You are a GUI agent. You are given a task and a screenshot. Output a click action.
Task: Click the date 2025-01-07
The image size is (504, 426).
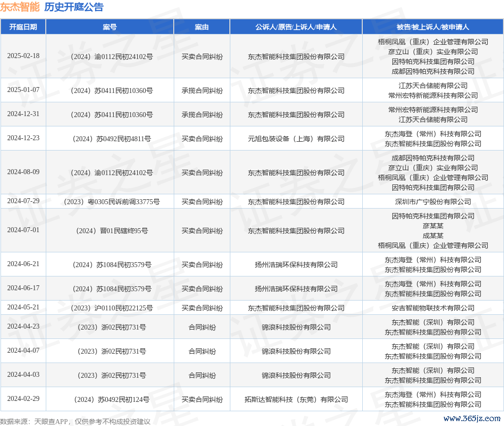coord(23,90)
